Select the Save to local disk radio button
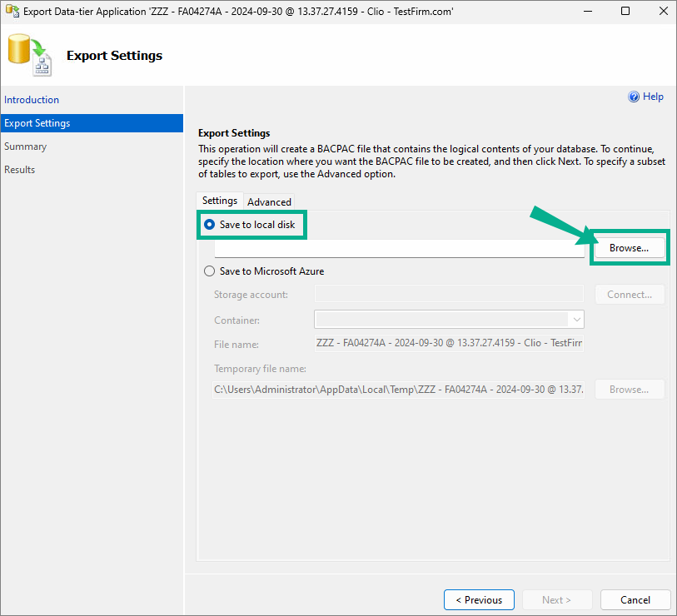 tap(209, 225)
